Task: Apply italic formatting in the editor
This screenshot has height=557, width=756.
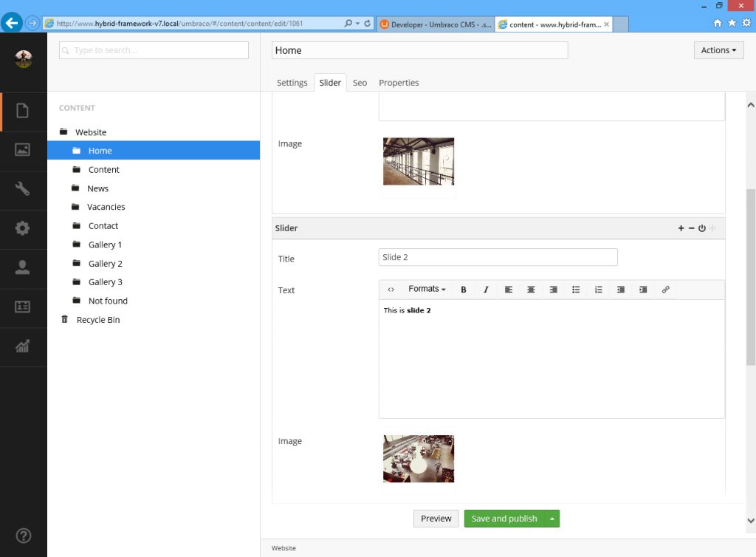Action: click(x=486, y=290)
